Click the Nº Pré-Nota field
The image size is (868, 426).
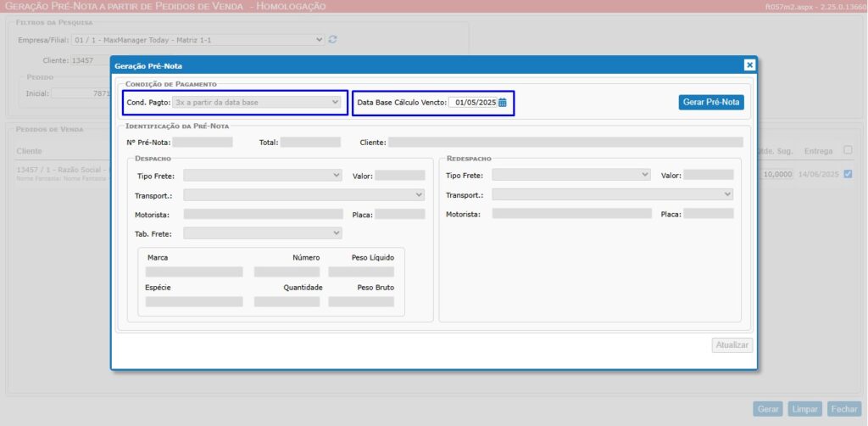tap(203, 143)
